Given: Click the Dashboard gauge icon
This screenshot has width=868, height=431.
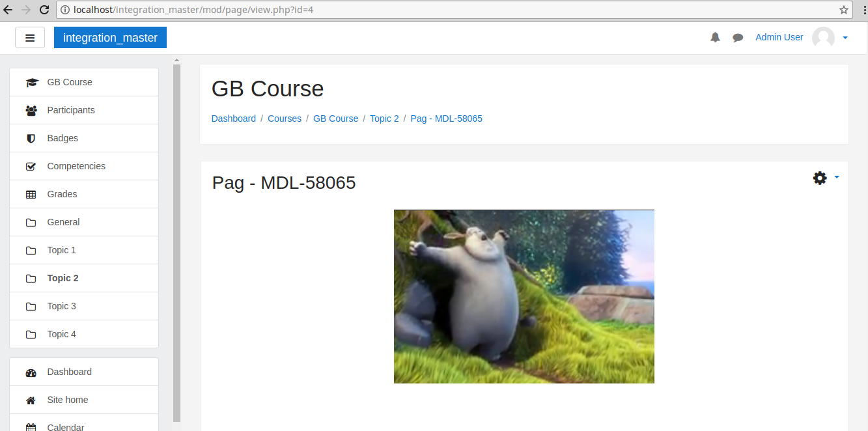Looking at the screenshot, I should coord(31,372).
